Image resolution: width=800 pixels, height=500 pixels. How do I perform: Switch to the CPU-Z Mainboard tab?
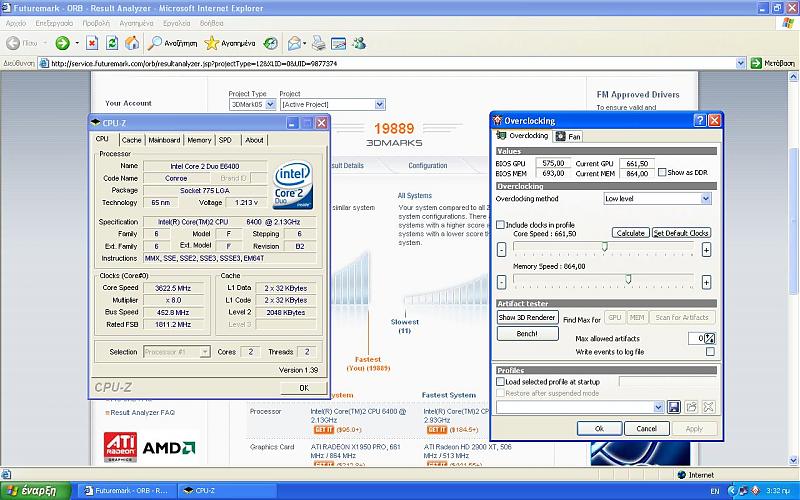164,140
